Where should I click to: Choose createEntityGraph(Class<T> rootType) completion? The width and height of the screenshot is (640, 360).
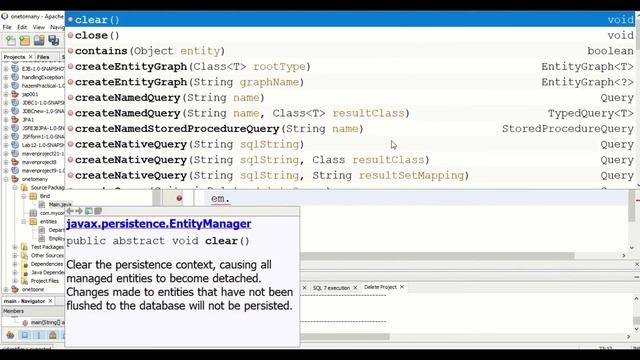click(x=350, y=66)
